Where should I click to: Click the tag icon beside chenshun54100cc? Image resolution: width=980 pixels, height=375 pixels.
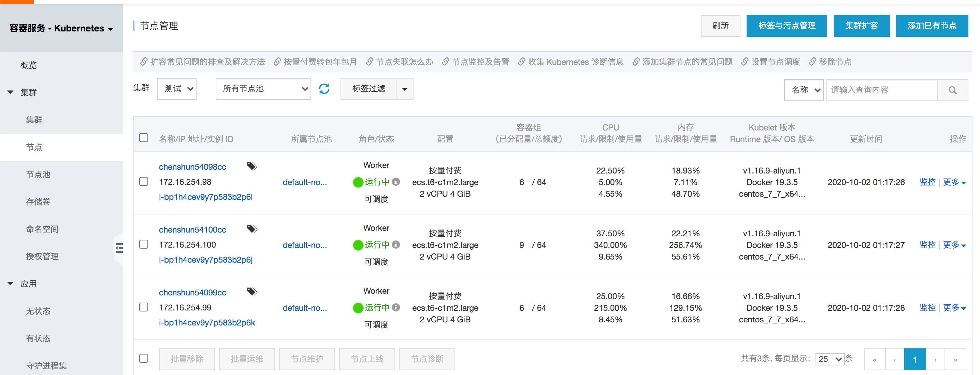[x=252, y=229]
